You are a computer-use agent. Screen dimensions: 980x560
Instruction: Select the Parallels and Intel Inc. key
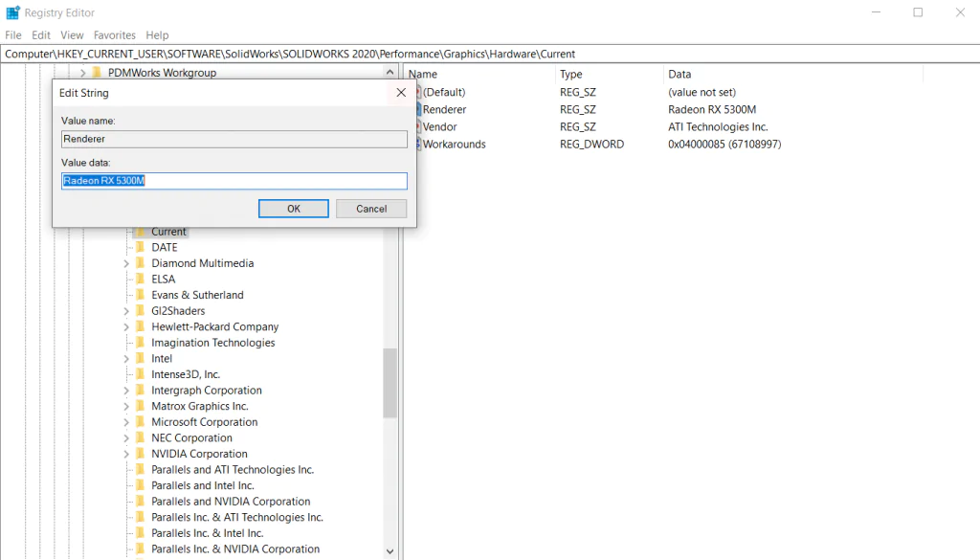tap(203, 485)
